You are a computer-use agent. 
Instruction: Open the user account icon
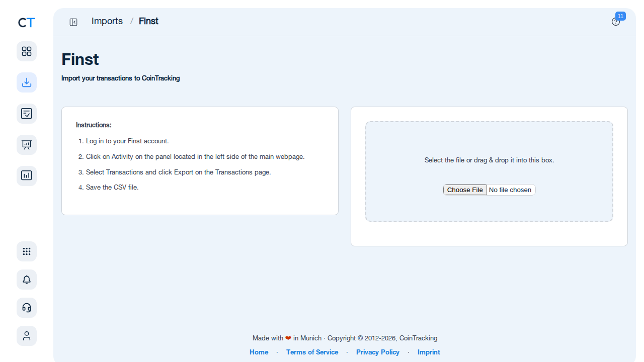[27, 336]
